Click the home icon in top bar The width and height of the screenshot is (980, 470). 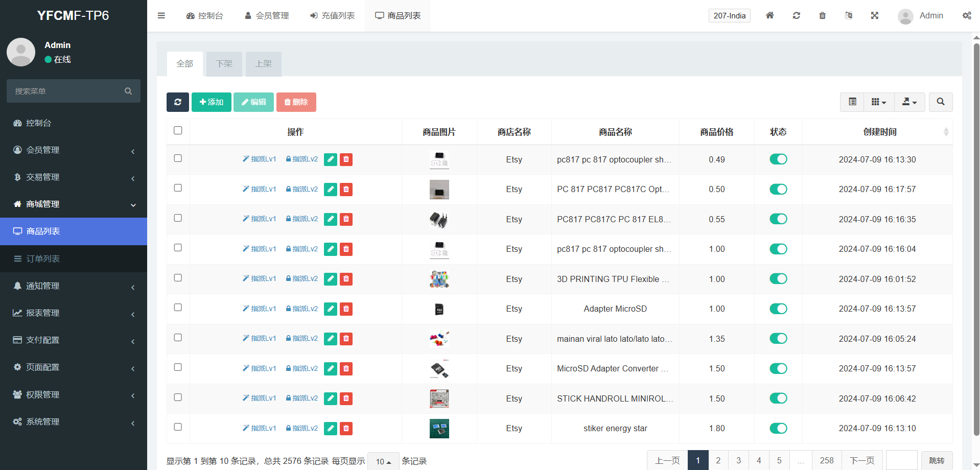pyautogui.click(x=769, y=15)
